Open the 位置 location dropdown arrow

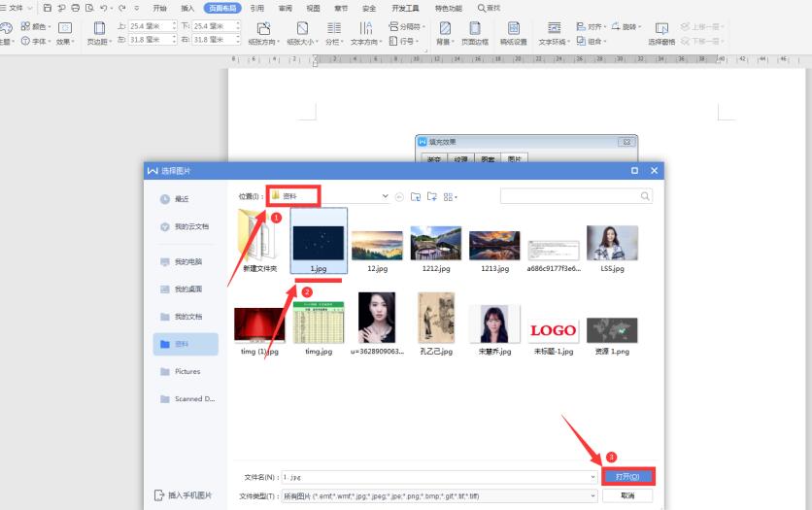click(x=385, y=196)
